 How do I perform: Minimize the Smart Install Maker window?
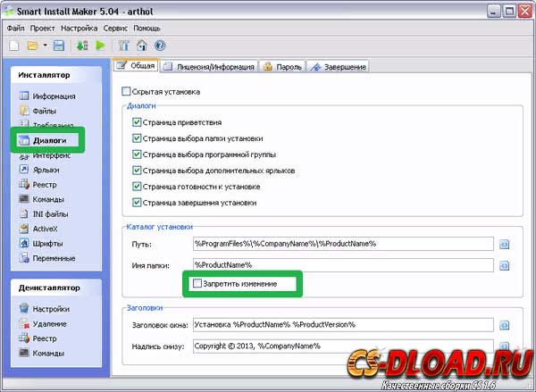pos(493,12)
